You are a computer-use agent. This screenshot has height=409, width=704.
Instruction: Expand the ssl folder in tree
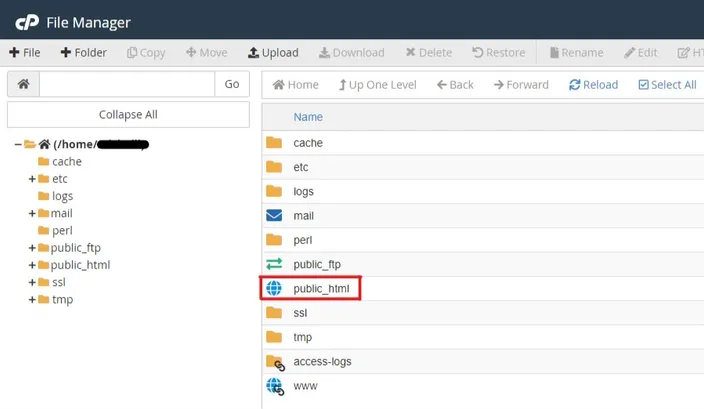coord(32,282)
